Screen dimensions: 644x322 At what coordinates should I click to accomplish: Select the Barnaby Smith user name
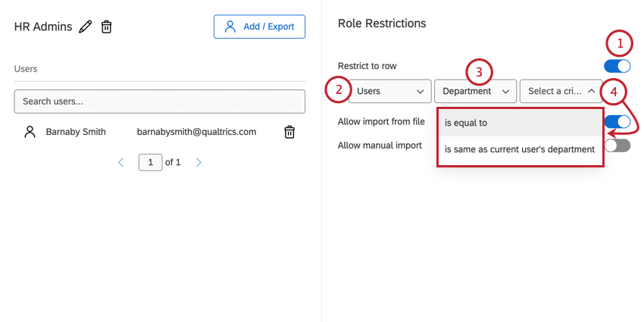[x=76, y=132]
